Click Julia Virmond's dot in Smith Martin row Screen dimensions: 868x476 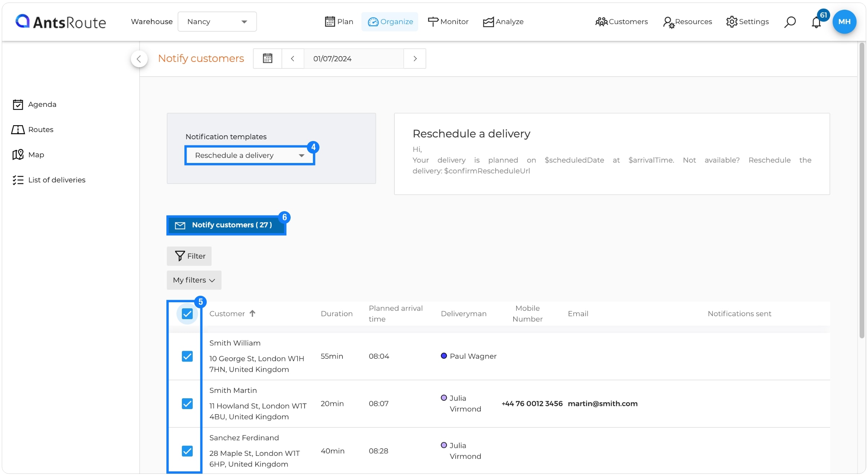[x=444, y=398]
